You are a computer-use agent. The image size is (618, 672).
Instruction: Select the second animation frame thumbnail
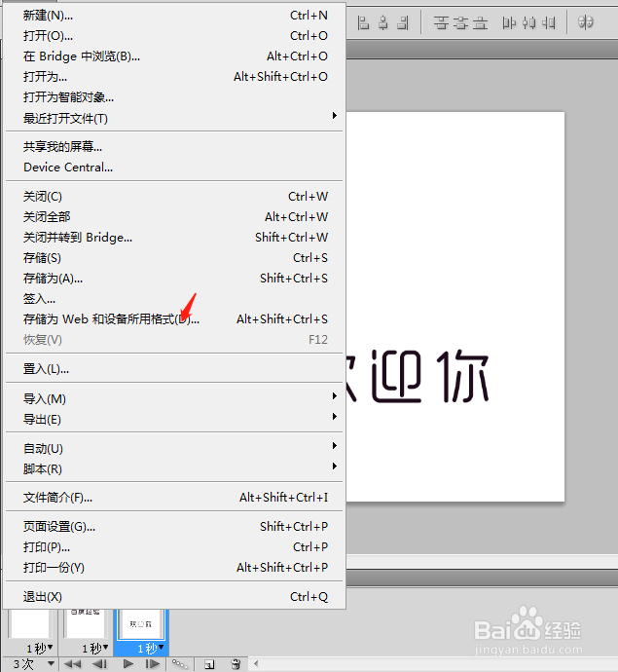click(86, 623)
